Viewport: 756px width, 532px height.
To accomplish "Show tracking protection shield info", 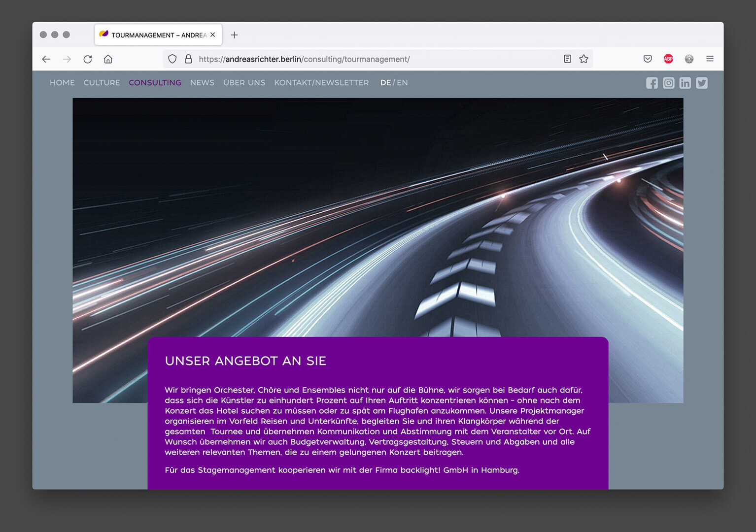I will tap(172, 59).
